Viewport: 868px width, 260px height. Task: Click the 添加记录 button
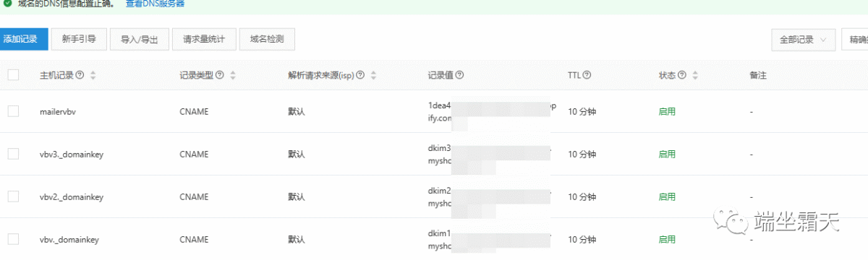coord(23,39)
